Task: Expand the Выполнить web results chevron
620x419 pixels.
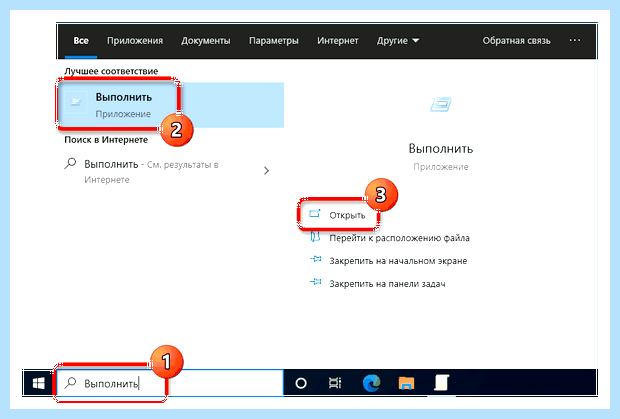Action: tap(267, 170)
